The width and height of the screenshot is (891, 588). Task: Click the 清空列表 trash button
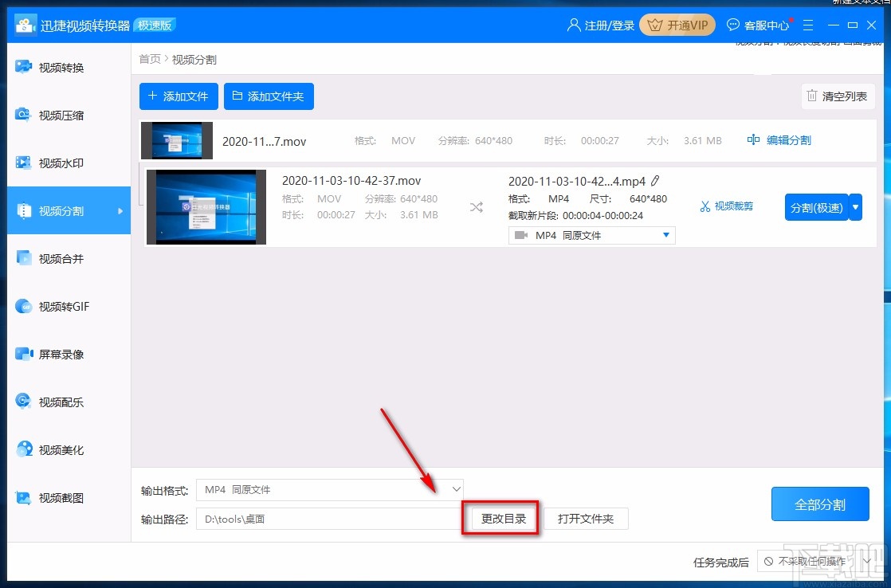click(838, 96)
